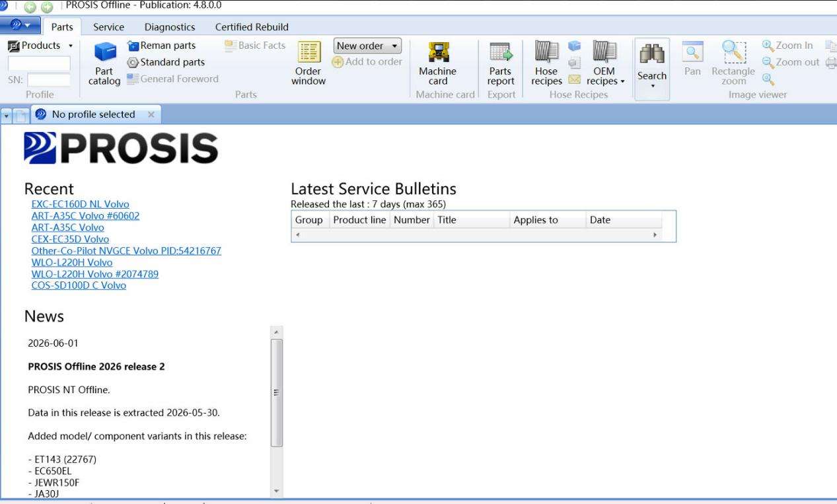This screenshot has width=837, height=504.
Task: Sort bulletins by Date column
Action: pos(624,221)
